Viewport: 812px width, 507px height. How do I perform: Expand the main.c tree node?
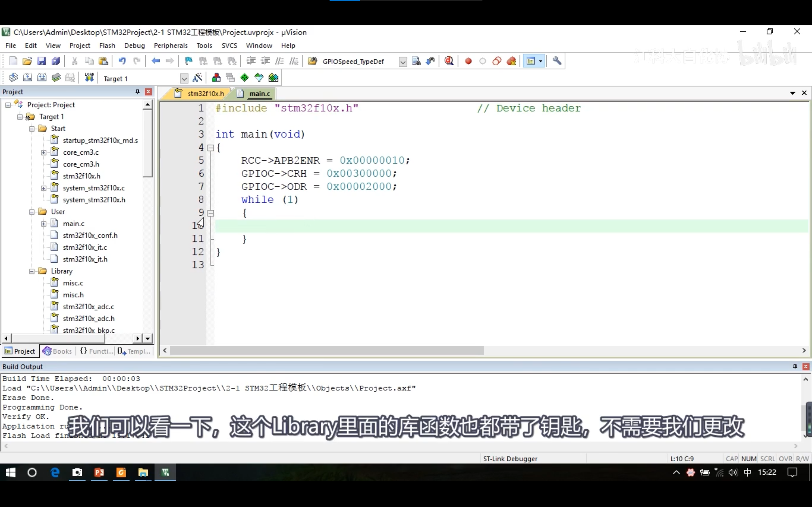click(44, 224)
